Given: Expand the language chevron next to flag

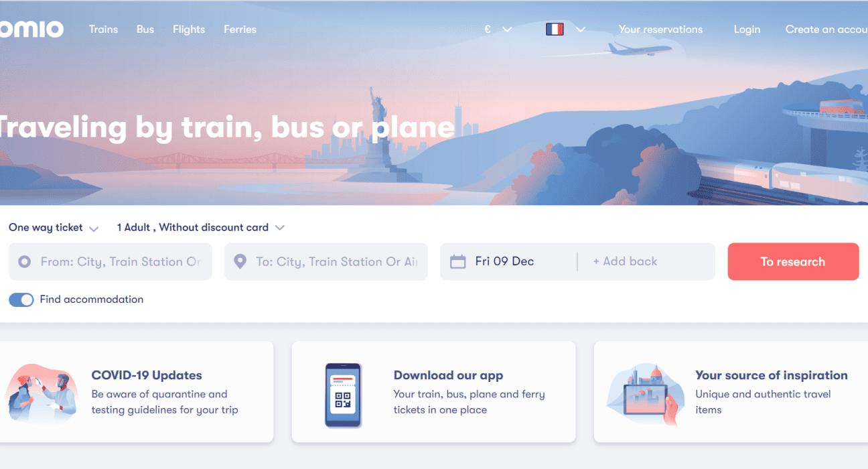Looking at the screenshot, I should point(581,29).
